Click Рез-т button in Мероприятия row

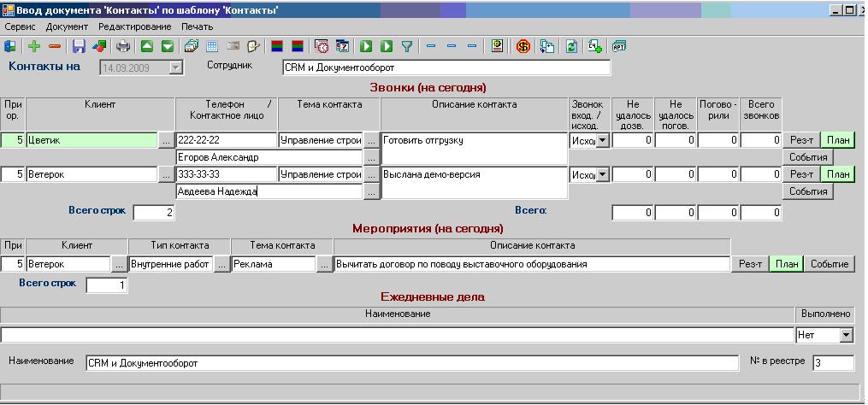(x=751, y=264)
